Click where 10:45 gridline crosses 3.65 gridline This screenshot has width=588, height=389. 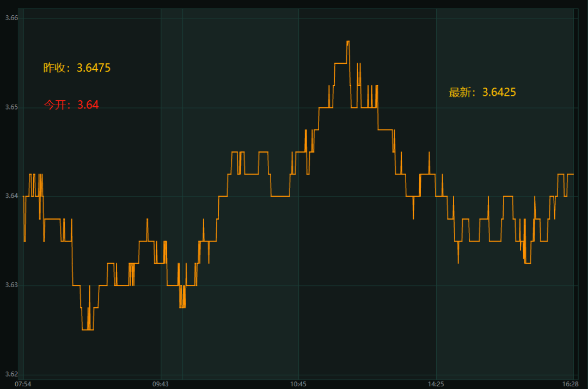pos(298,107)
